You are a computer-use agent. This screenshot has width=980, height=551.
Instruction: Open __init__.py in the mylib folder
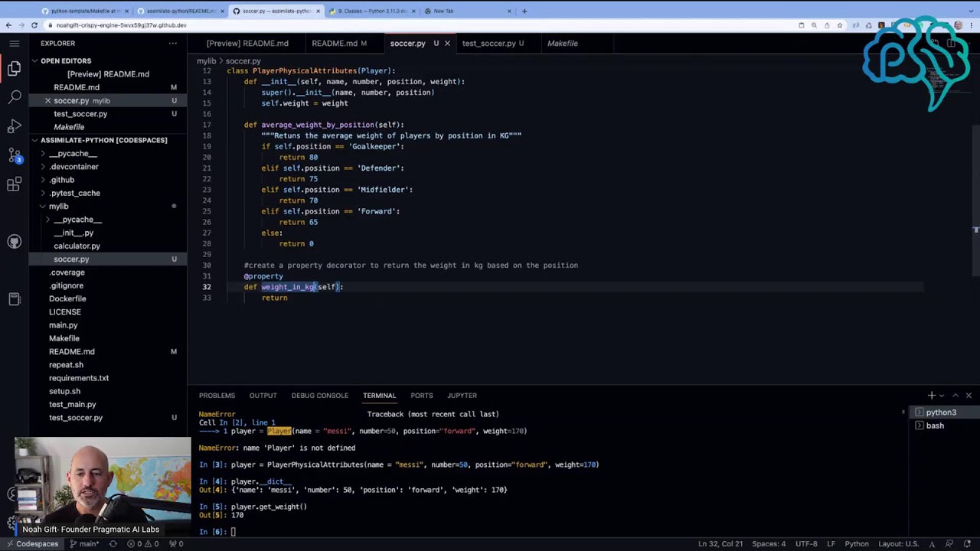coord(73,233)
